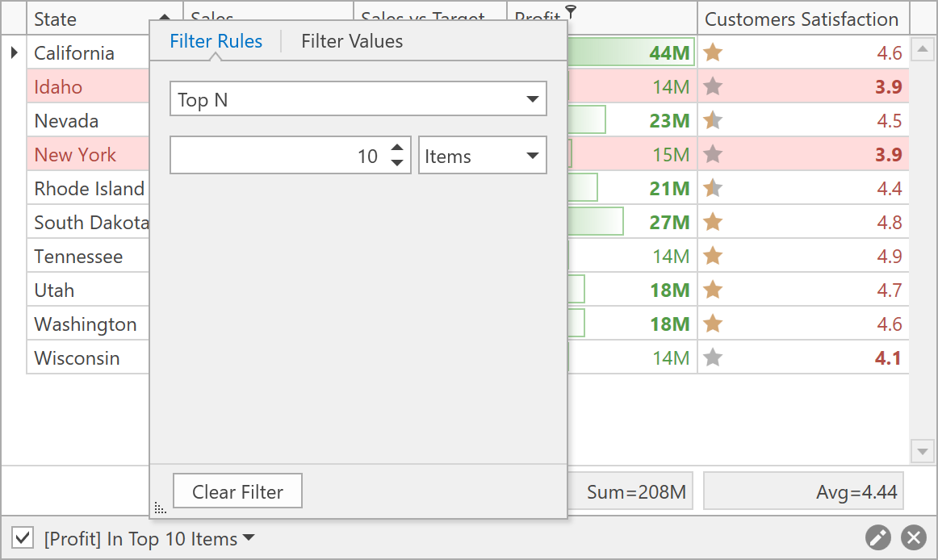Click Rhode Island's 21M profit value
This screenshot has height=560, width=938.
(x=669, y=189)
